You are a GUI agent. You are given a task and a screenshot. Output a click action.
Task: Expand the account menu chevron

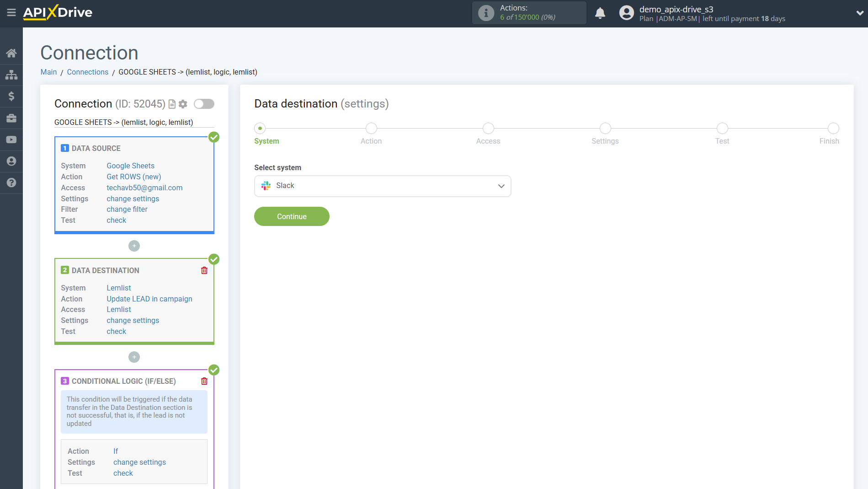coord(859,13)
